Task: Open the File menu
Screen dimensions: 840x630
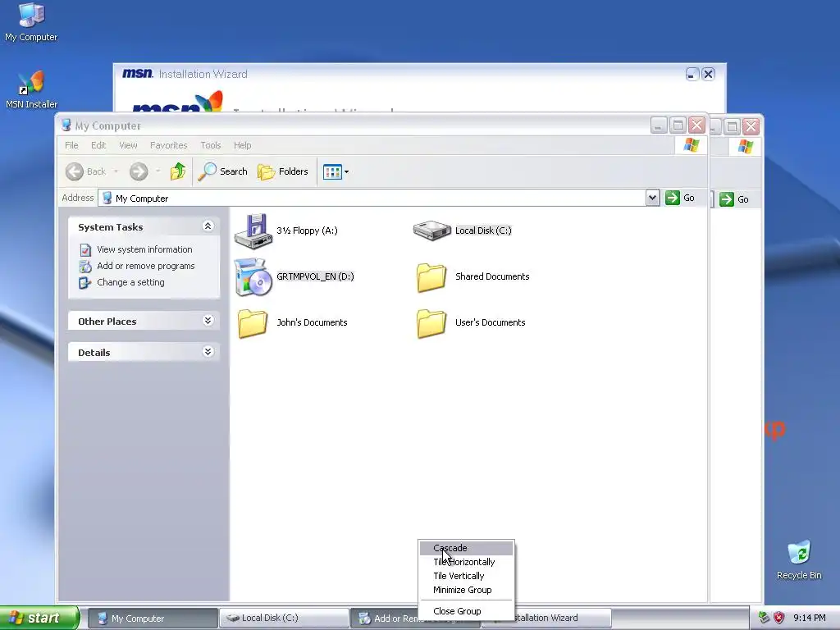Action: [x=71, y=145]
